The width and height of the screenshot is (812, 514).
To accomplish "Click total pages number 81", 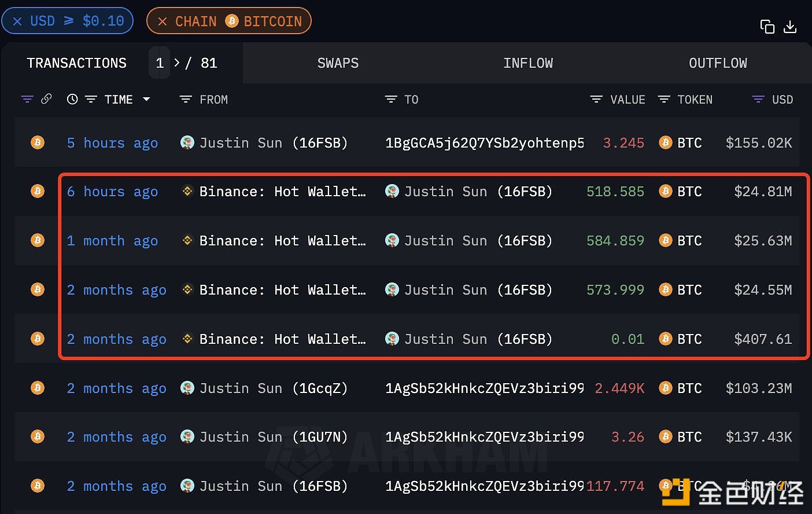I will click(x=209, y=63).
